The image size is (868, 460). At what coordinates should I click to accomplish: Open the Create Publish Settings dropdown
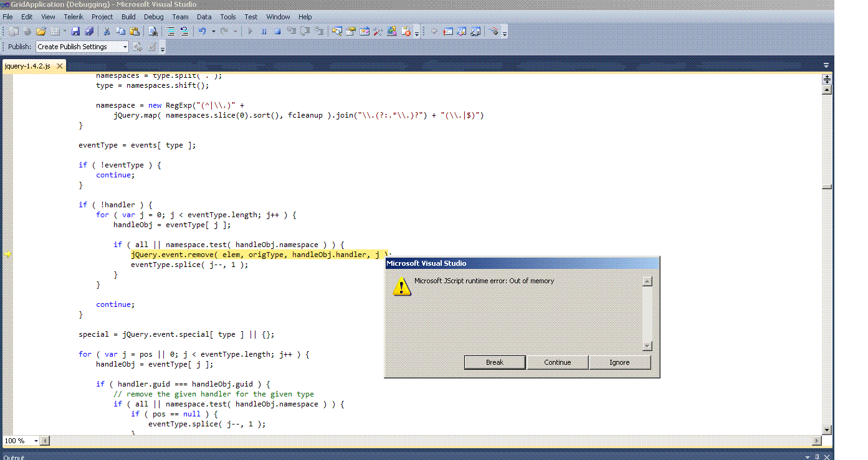coord(82,47)
